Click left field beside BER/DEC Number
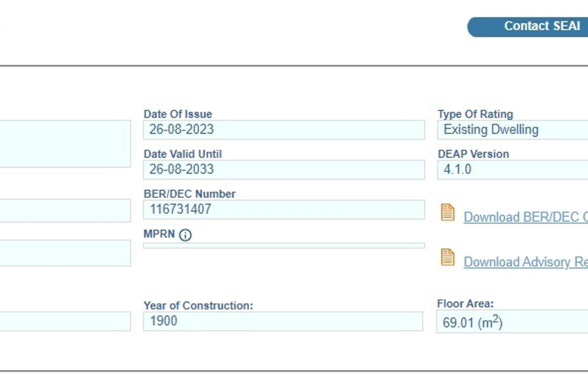Image resolution: width=588 pixels, height=392 pixels. 65,211
